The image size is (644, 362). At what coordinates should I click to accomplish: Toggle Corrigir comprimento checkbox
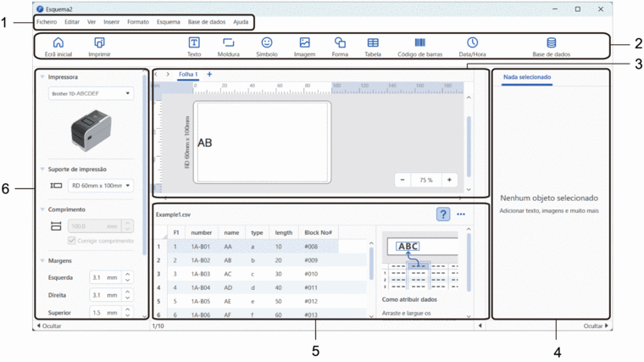coord(71,241)
